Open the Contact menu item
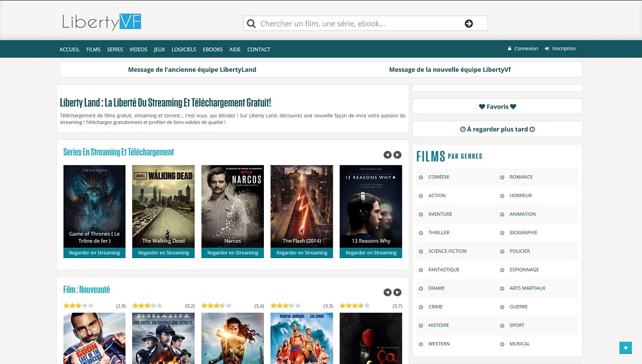This screenshot has width=642, height=364. click(259, 49)
